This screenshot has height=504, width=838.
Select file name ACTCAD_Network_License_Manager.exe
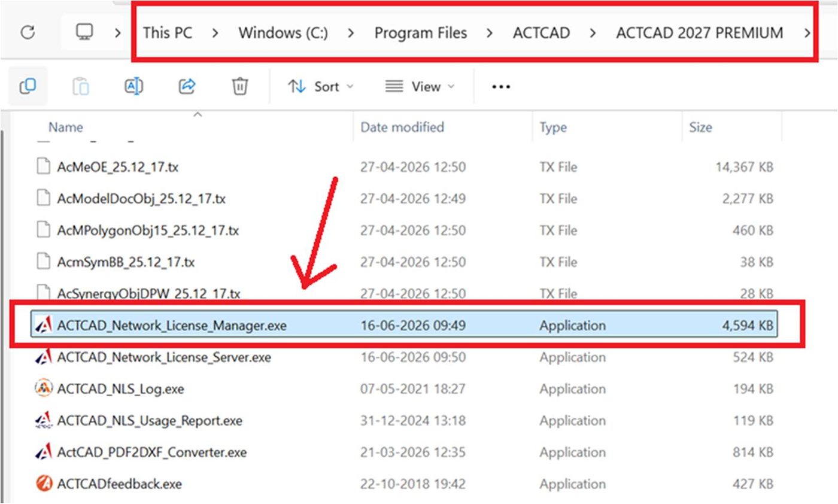tap(172, 326)
